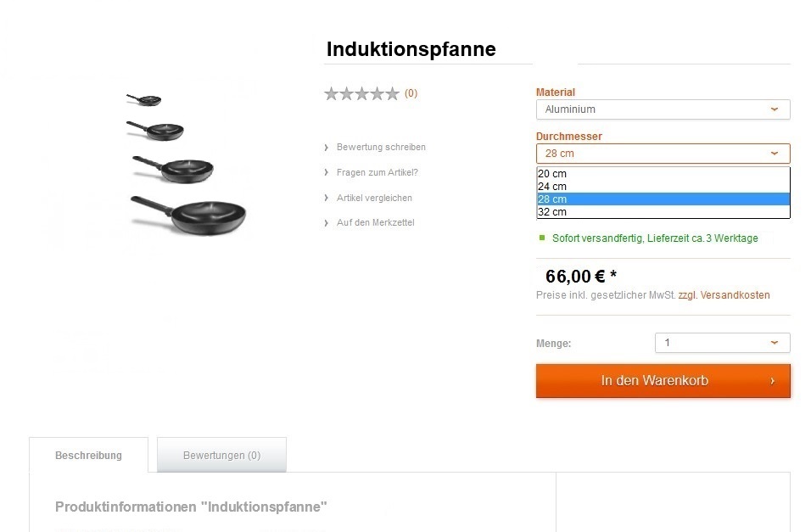This screenshot has width=811, height=532.
Task: Open the Material dropdown
Action: [x=663, y=109]
